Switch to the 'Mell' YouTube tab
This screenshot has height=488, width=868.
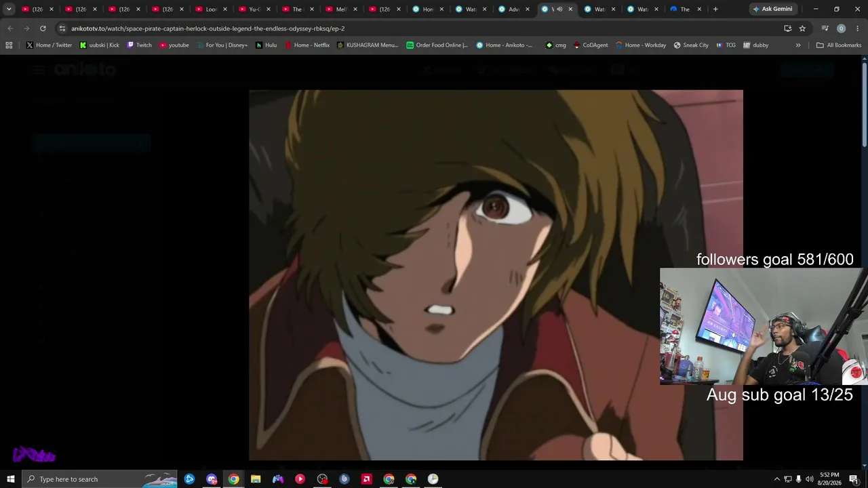pyautogui.click(x=341, y=9)
